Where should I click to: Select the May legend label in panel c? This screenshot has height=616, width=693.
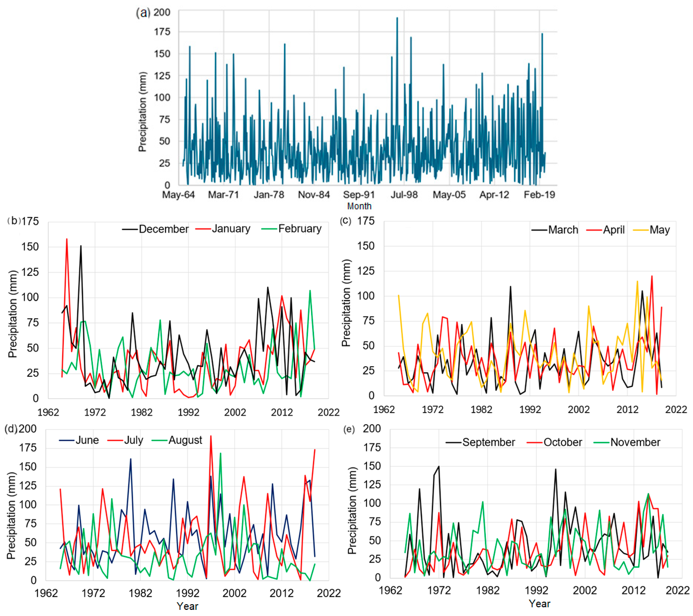tap(660, 230)
